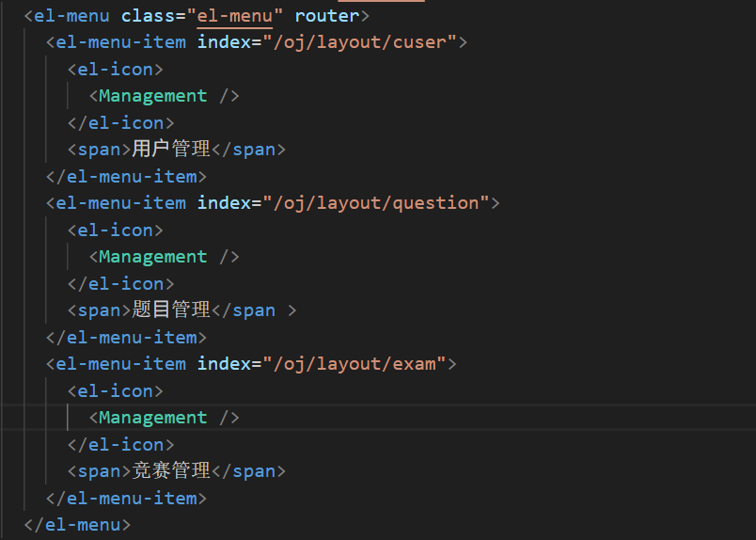
Task: Click the router attribute on el-menu
Action: [327, 16]
